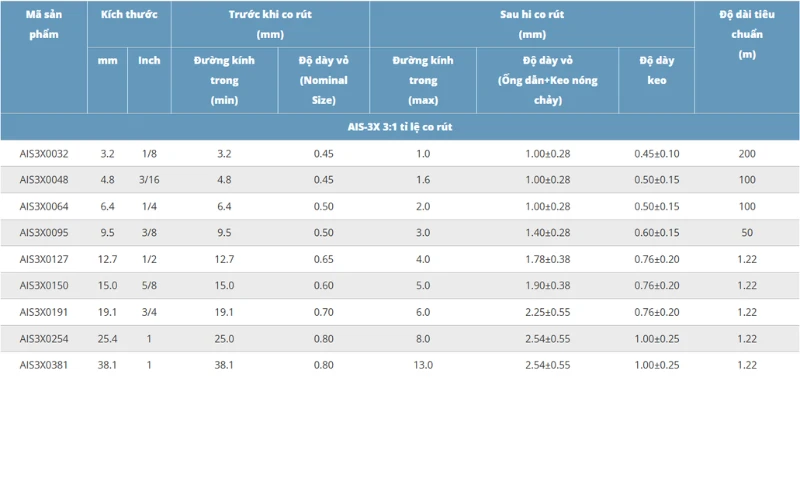Select the '5/8' inch value

(149, 285)
